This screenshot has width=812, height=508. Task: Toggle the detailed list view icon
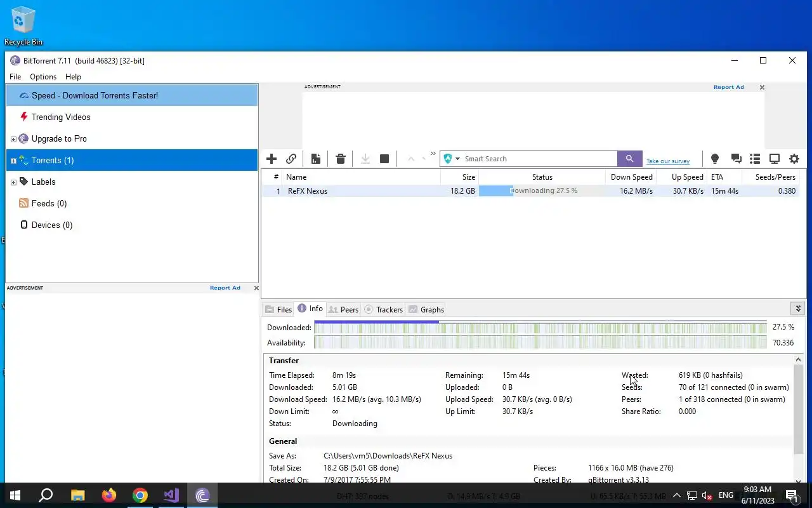pos(755,159)
